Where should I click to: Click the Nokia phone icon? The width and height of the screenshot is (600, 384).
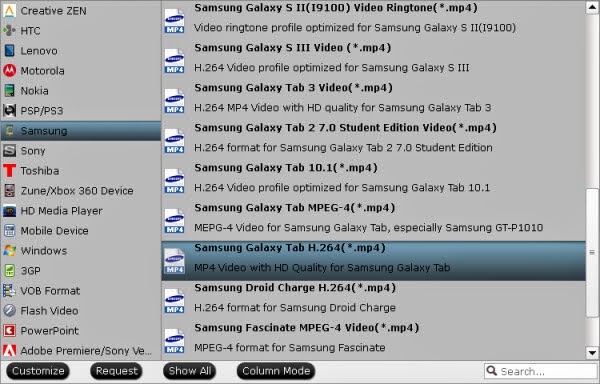[9, 91]
